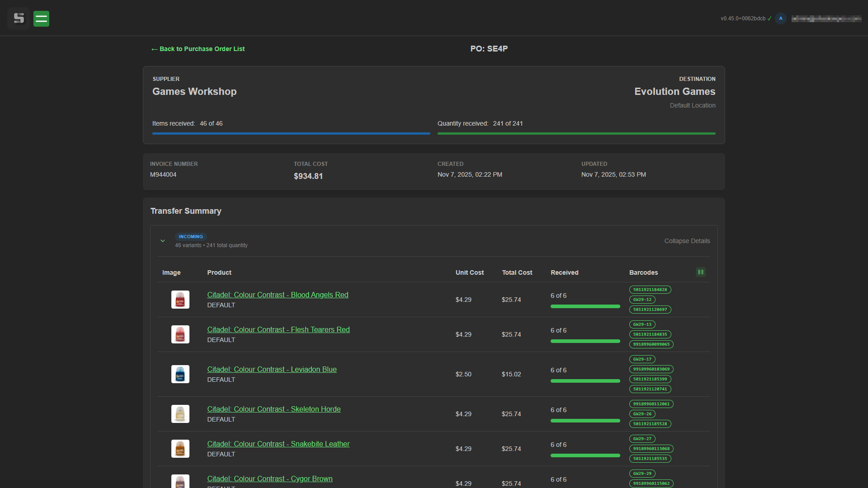
Task: Click the Quantity received green progress bar
Action: pos(576,133)
